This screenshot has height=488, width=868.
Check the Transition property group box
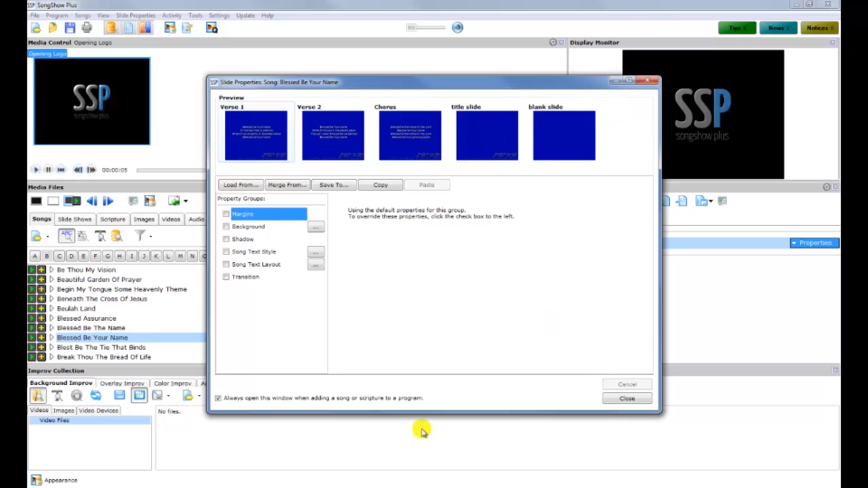pyautogui.click(x=226, y=277)
